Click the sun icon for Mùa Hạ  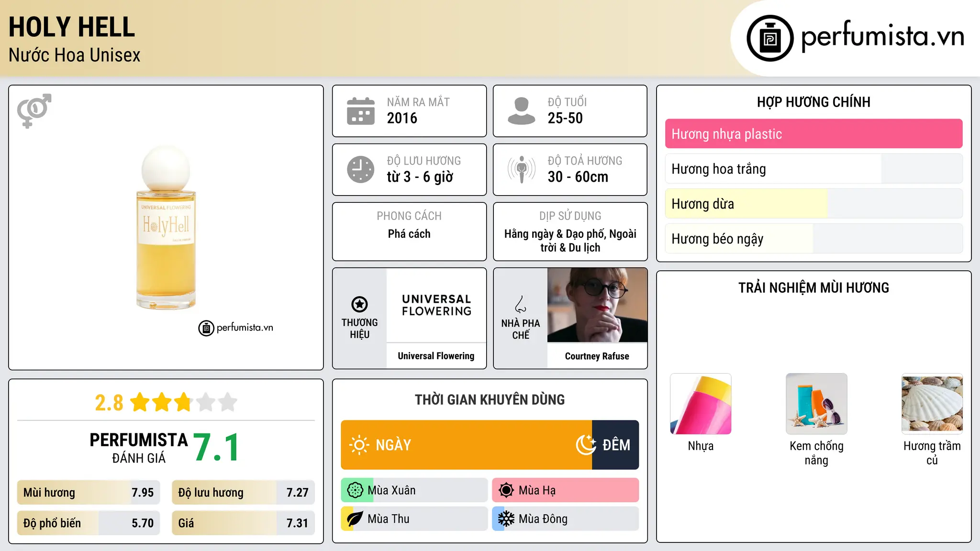[x=506, y=490]
